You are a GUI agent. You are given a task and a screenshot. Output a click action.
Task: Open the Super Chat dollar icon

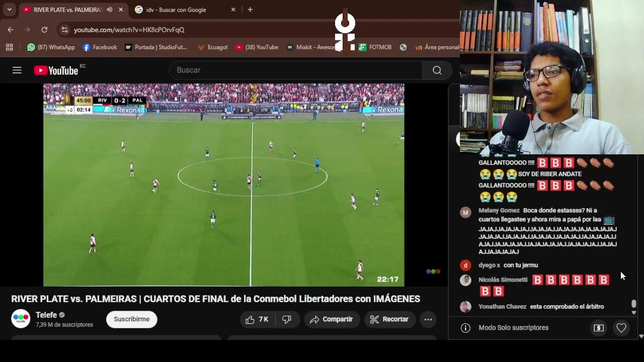[599, 328]
